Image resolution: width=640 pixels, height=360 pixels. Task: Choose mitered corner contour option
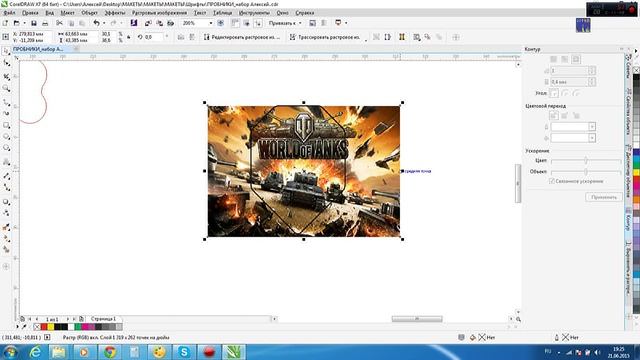pos(554,93)
